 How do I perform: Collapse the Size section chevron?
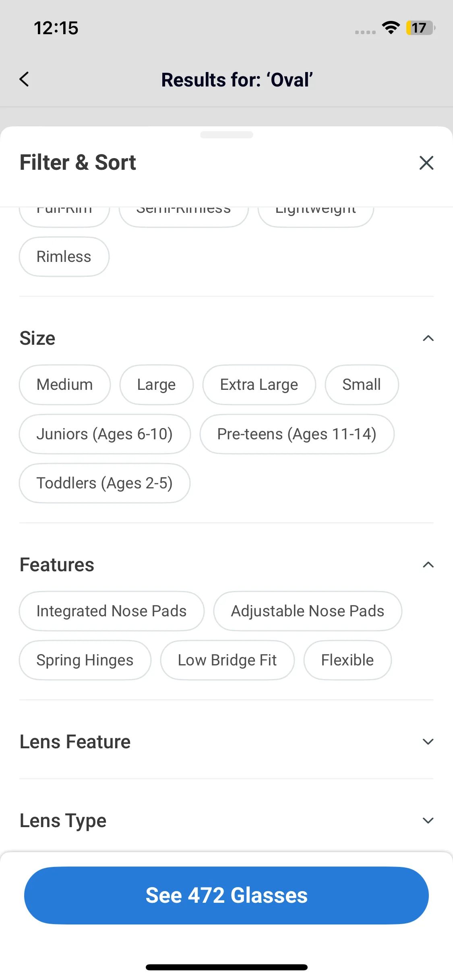428,338
